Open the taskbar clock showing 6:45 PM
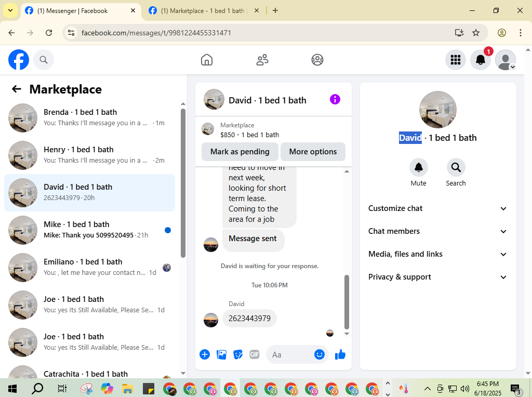 487,389
